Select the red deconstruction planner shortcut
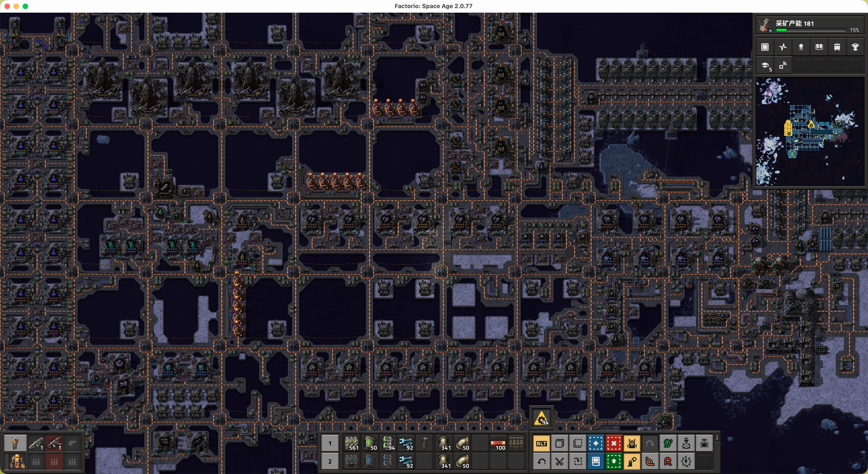 [614, 443]
